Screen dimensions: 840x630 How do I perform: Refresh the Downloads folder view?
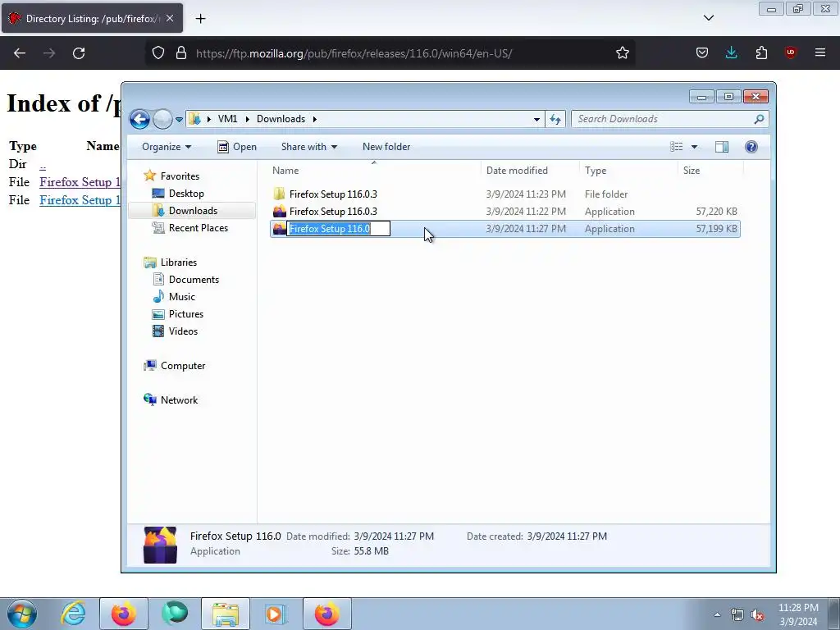[x=555, y=120]
